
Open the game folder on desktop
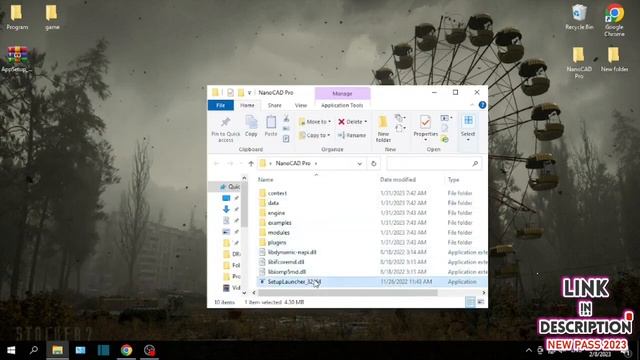tap(52, 18)
